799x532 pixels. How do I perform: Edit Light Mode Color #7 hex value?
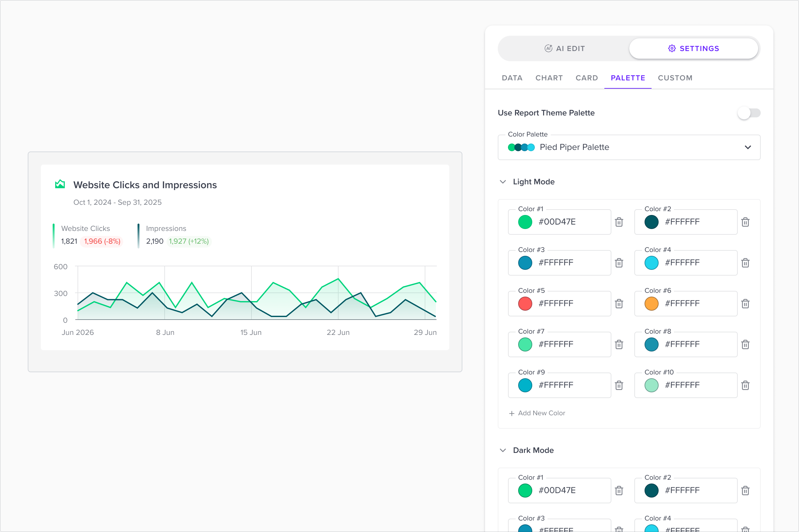[x=556, y=344]
